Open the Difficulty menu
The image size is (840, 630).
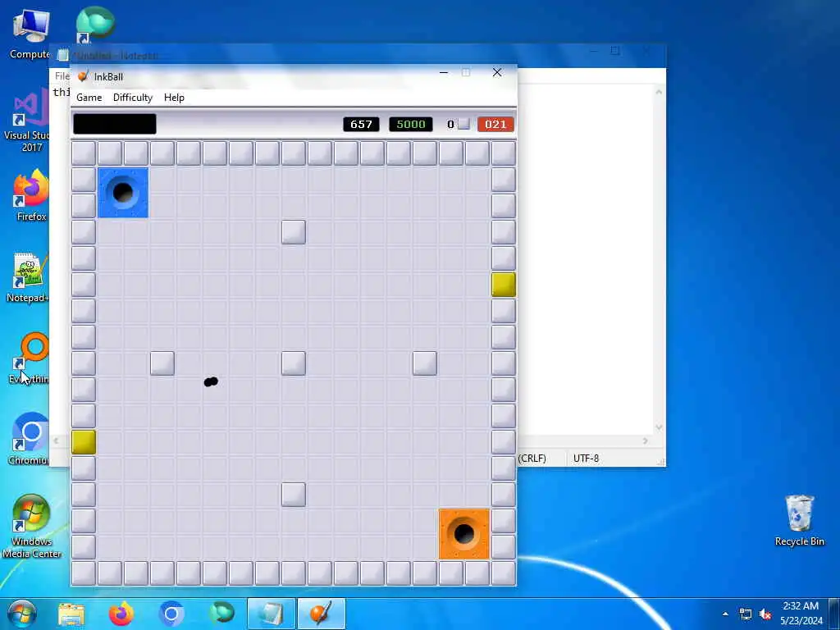[133, 98]
